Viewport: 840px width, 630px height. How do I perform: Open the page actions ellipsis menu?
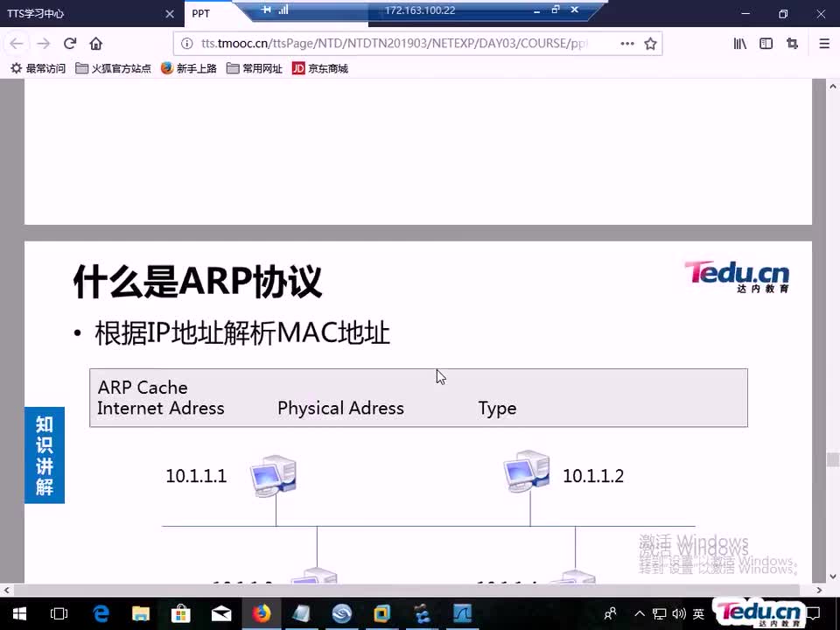pyautogui.click(x=627, y=44)
